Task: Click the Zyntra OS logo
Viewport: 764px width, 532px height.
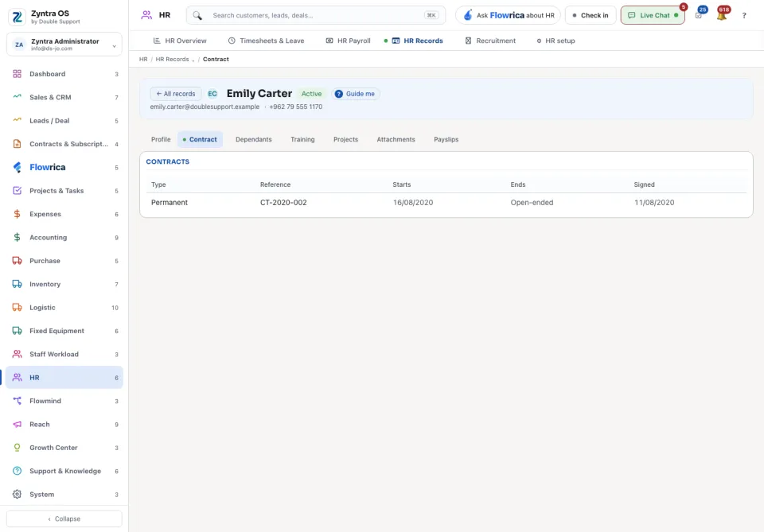Action: tap(17, 17)
